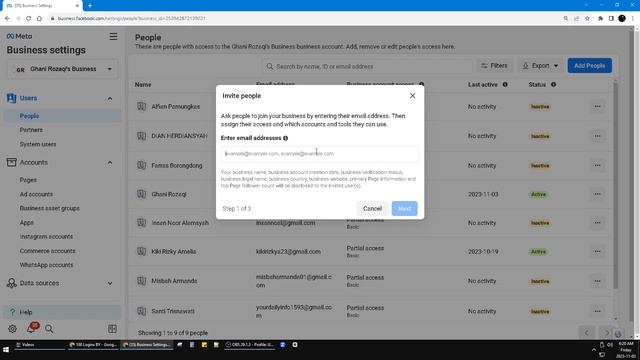
Task: Click the person icon beside Kiki Rizky Amelia
Action: (x=141, y=251)
